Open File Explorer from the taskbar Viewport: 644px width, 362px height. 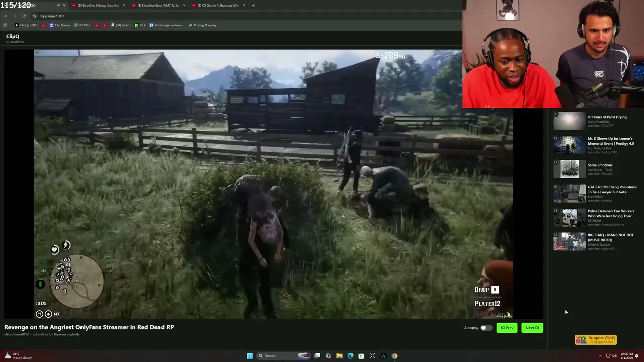point(339,356)
